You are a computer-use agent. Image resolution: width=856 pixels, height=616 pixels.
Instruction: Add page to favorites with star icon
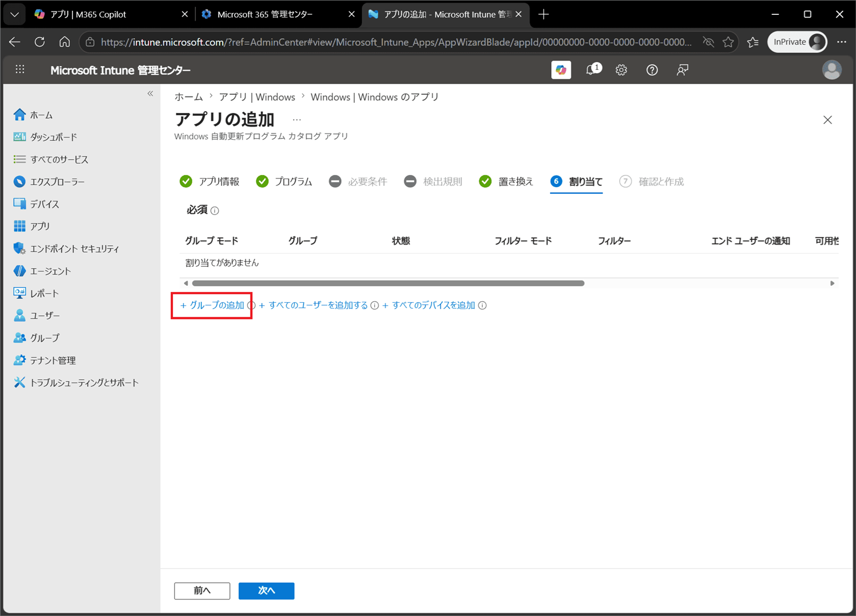[x=728, y=42]
